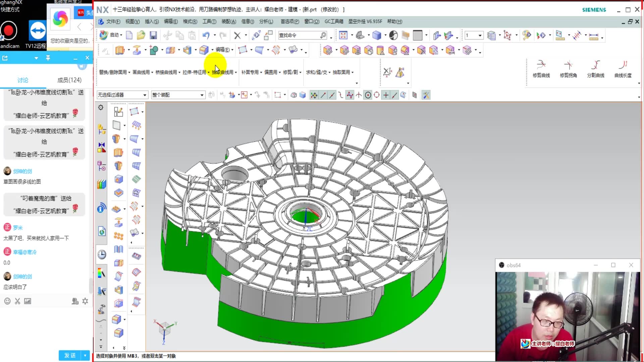Click the Save file icon

click(x=153, y=35)
